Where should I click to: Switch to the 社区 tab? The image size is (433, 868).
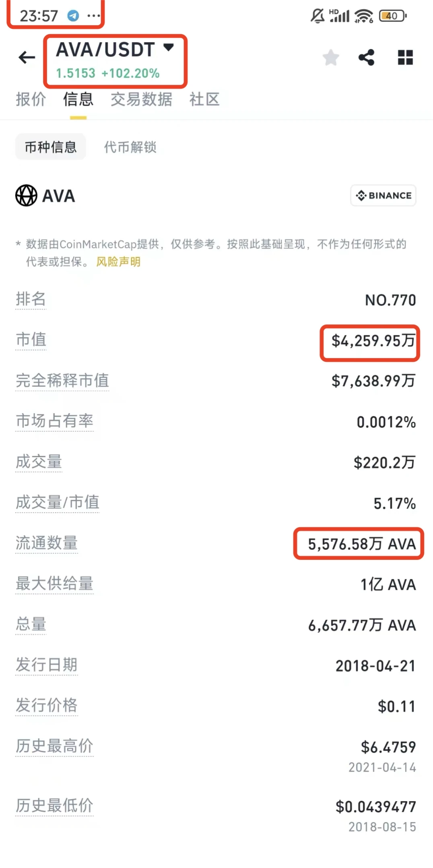click(x=204, y=99)
